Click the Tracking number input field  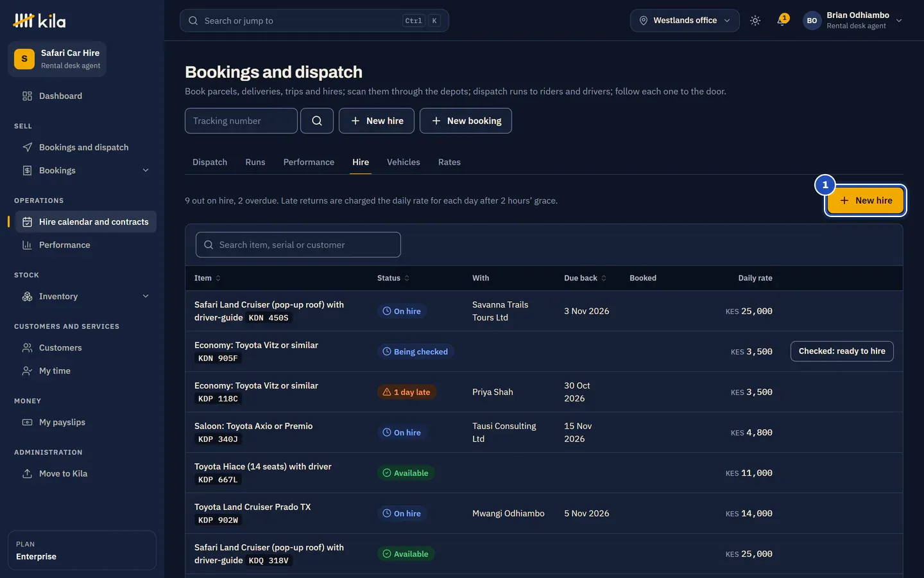241,121
